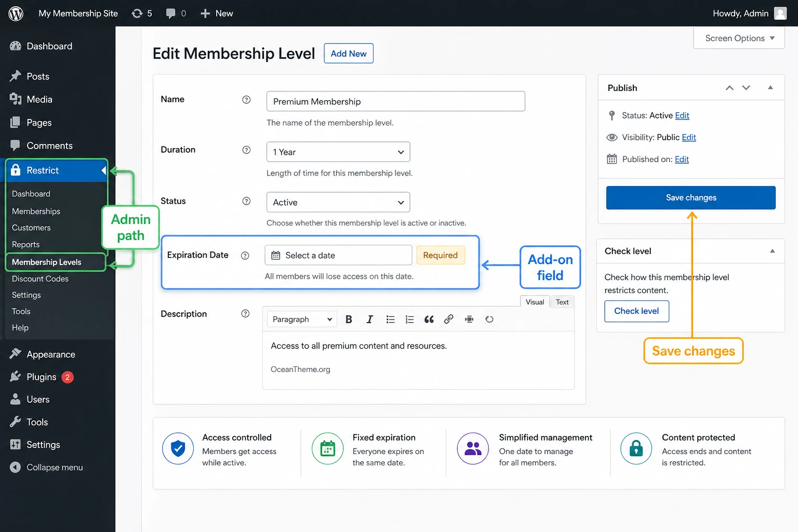The image size is (798, 532).
Task: Click the Name input field
Action: [396, 101]
